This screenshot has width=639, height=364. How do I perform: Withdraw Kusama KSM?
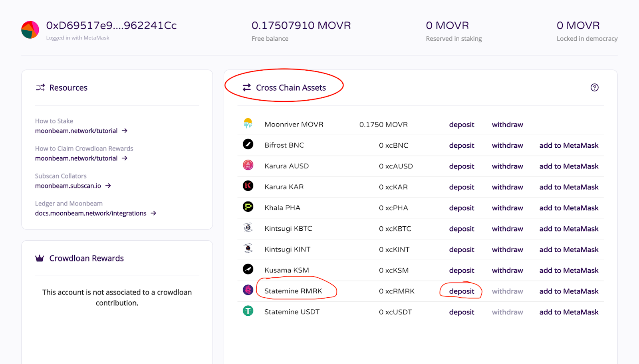pos(507,270)
